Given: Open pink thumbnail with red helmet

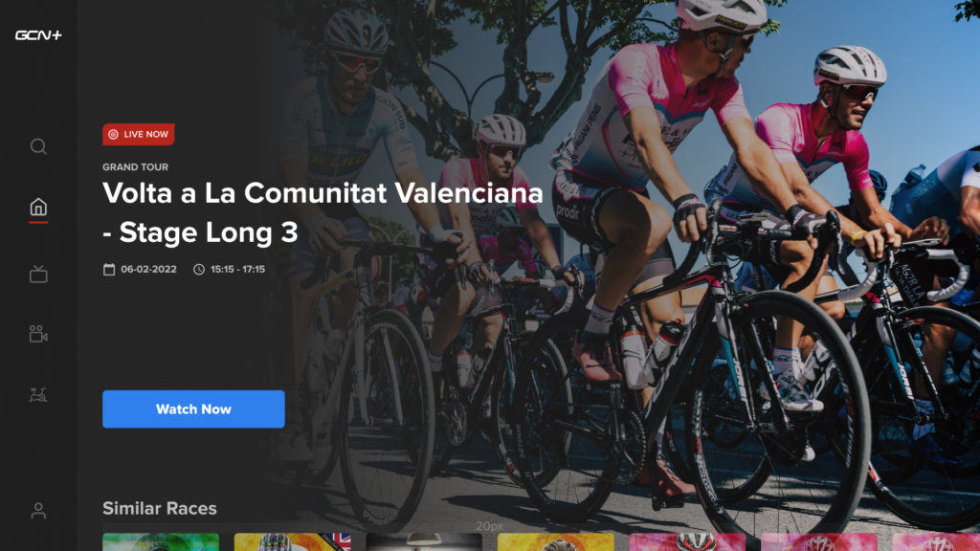Looking at the screenshot, I should pyautogui.click(x=687, y=541).
